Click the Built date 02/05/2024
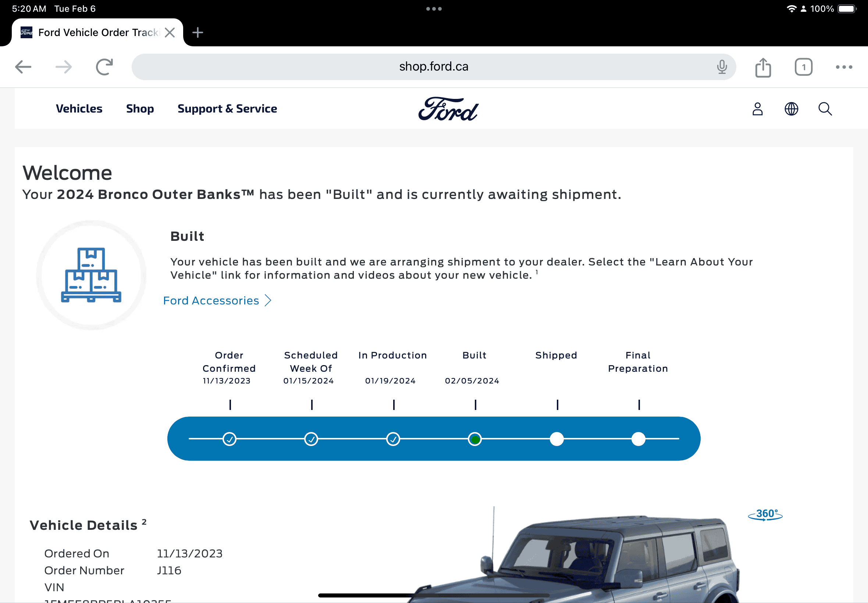The width and height of the screenshot is (868, 603). pyautogui.click(x=472, y=381)
